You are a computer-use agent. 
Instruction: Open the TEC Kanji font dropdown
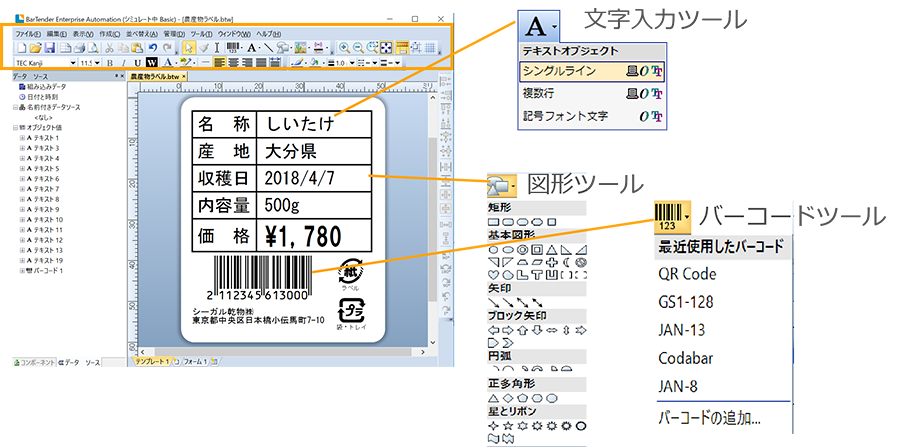73,62
